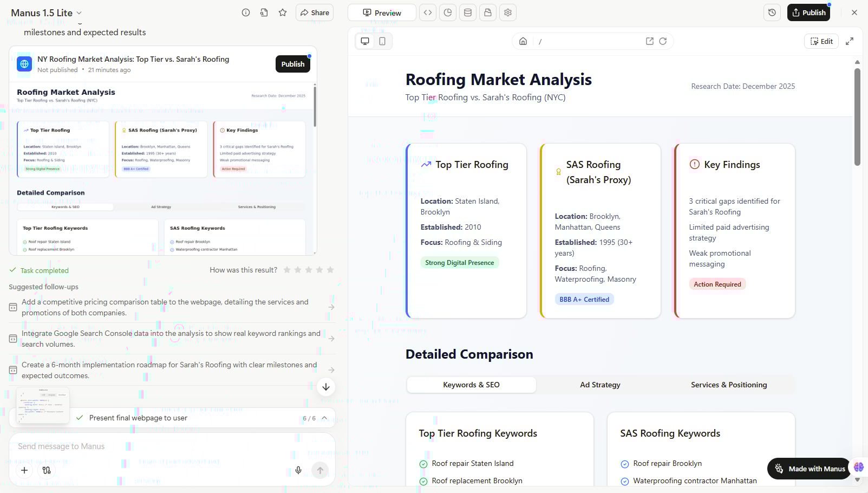Start voice input with microphone
Screen dimensions: 868x493
click(x=298, y=470)
